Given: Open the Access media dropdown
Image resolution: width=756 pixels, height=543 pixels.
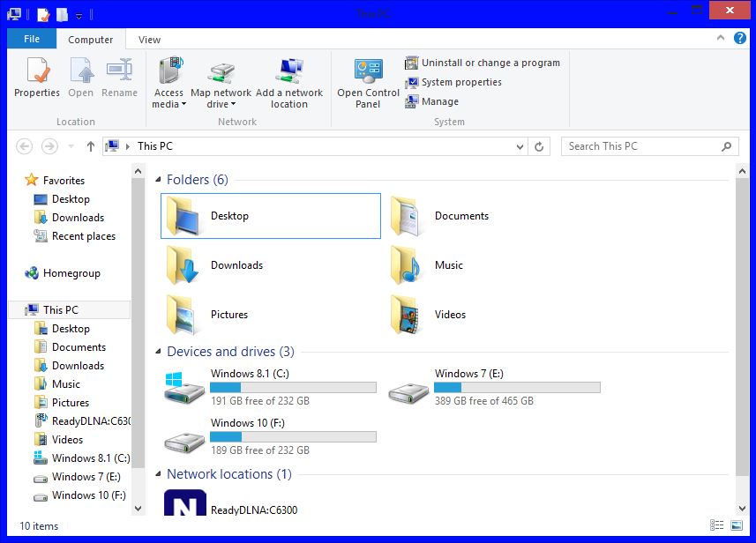Looking at the screenshot, I should tap(168, 98).
